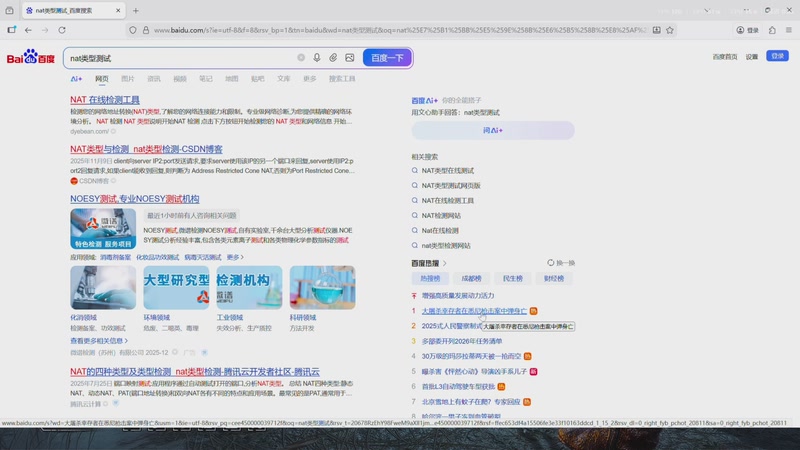The width and height of the screenshot is (800, 450).
Task: Switch to the 视频 tab
Action: pyautogui.click(x=180, y=79)
